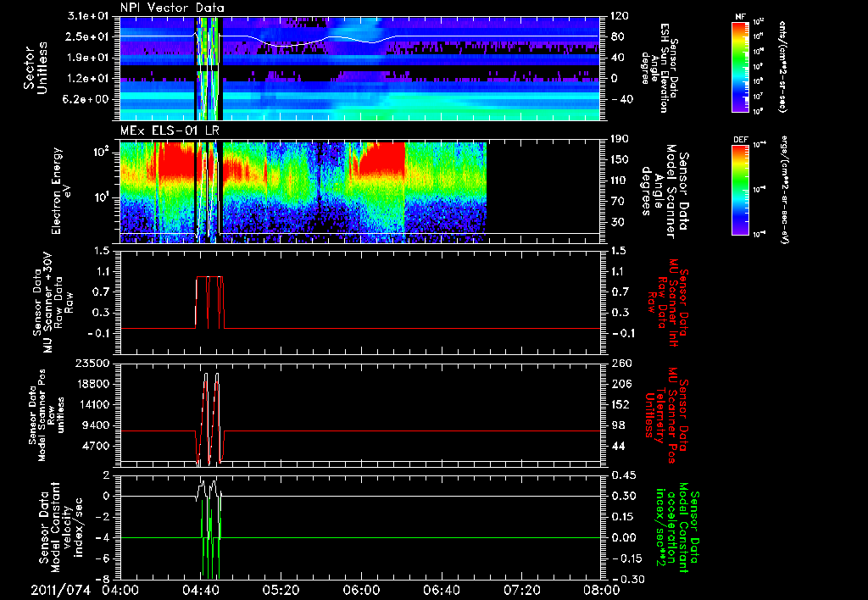Viewport: 868px width, 600px height.
Task: Click the red +30V pulse plateau near 04:40
Action: click(210, 277)
